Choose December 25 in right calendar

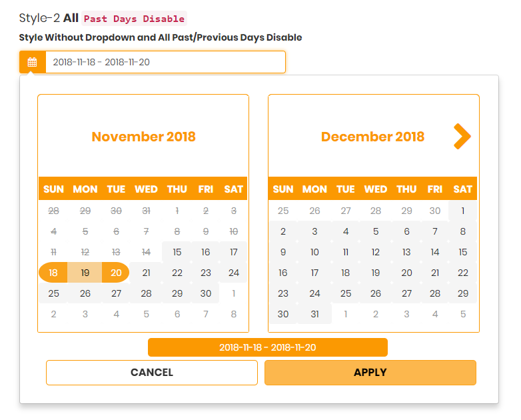[345, 293]
